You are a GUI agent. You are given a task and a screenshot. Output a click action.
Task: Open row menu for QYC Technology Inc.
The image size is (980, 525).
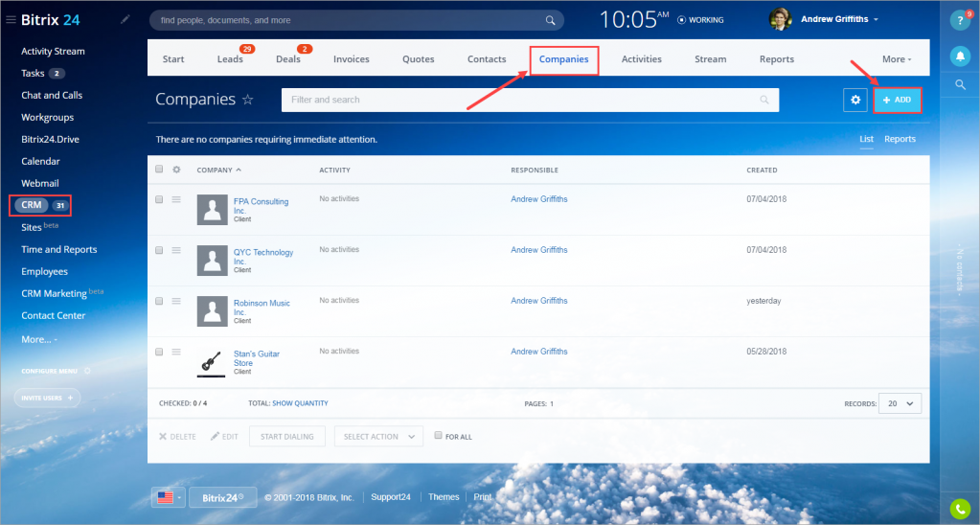[176, 250]
